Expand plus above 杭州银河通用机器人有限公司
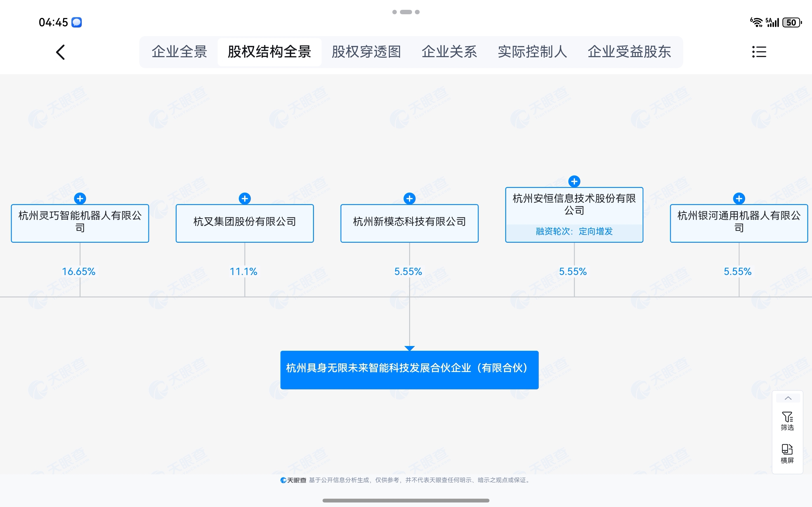This screenshot has width=812, height=507. point(739,198)
